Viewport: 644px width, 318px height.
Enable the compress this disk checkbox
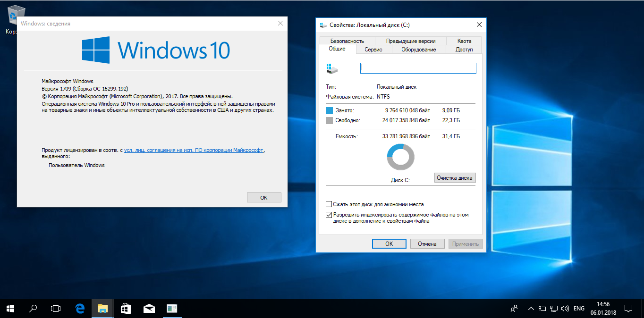tap(329, 204)
